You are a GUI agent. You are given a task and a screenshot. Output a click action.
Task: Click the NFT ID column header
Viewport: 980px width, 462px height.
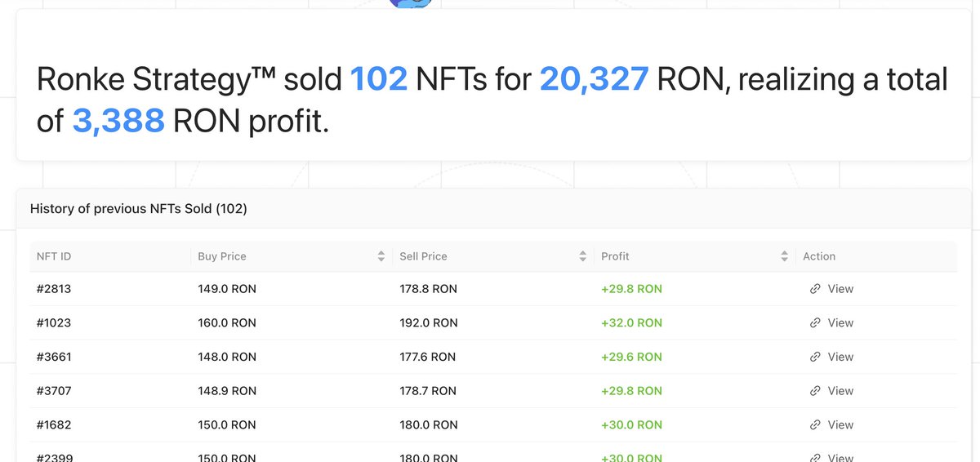coord(54,256)
